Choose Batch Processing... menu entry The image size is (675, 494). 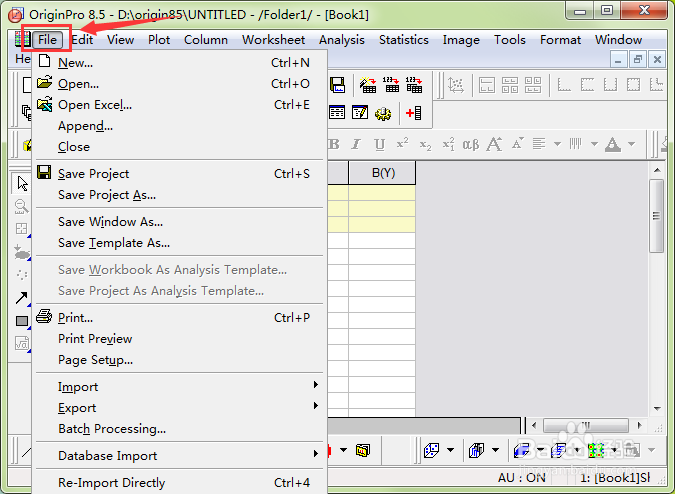[x=180, y=429]
